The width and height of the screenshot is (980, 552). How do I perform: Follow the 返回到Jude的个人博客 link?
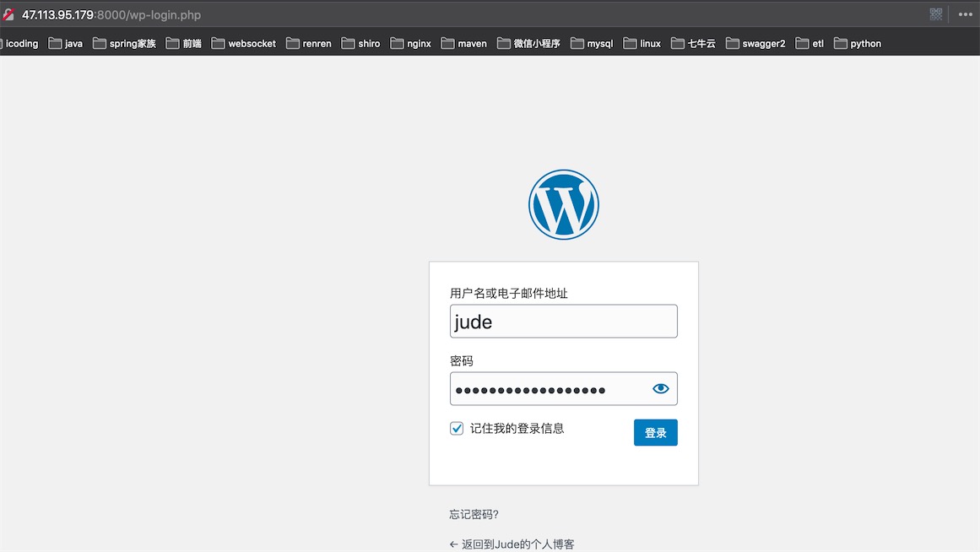click(x=512, y=544)
